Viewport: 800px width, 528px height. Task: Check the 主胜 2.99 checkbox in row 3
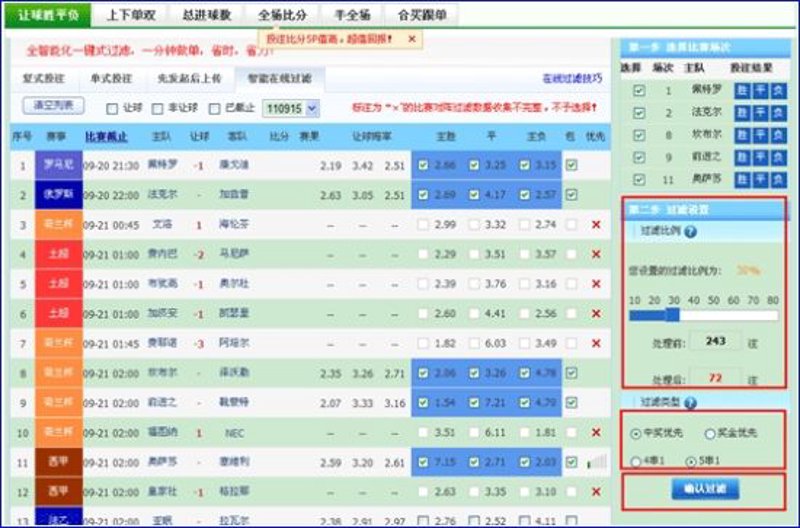click(423, 224)
